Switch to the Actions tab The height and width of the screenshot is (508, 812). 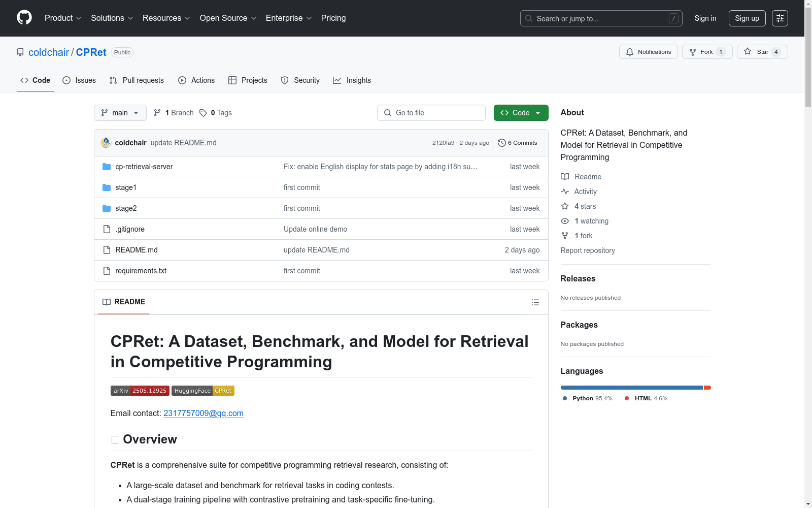pos(196,80)
